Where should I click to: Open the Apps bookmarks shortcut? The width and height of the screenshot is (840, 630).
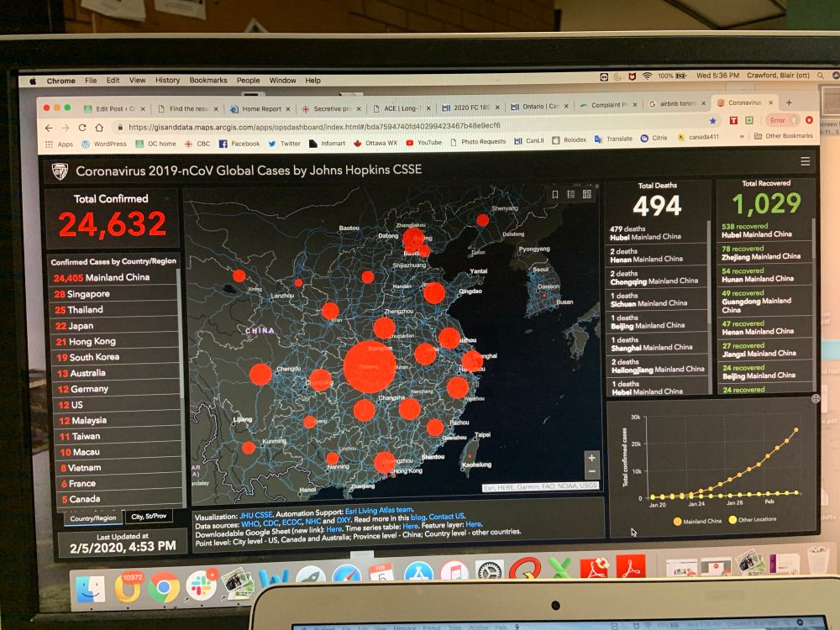(x=60, y=144)
